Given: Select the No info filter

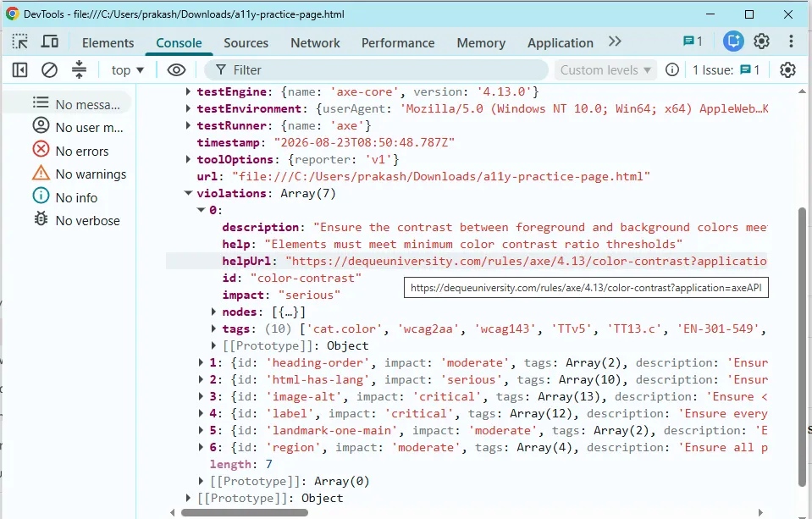Looking at the screenshot, I should pyautogui.click(x=64, y=197).
